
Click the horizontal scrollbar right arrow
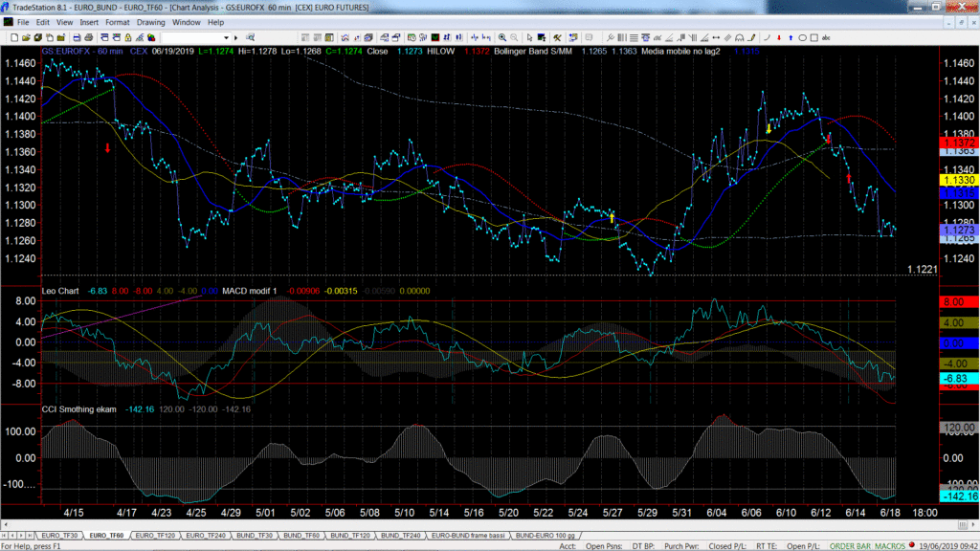tap(974, 525)
